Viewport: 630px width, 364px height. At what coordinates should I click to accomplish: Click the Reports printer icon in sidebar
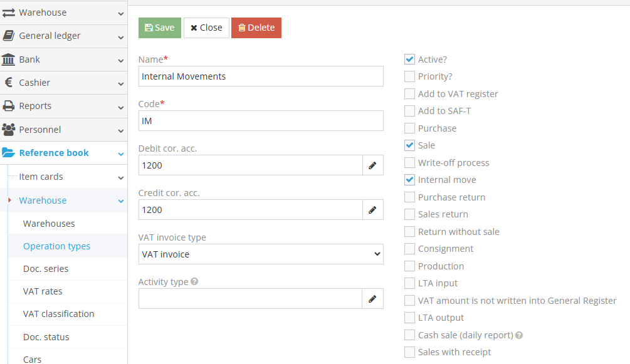[9, 106]
